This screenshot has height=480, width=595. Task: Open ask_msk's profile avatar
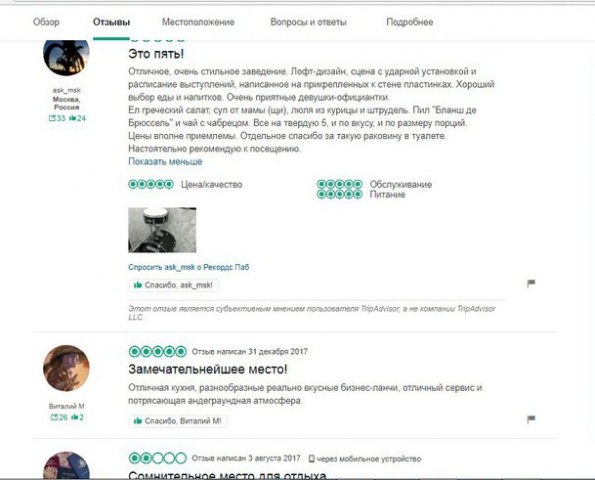point(66,57)
